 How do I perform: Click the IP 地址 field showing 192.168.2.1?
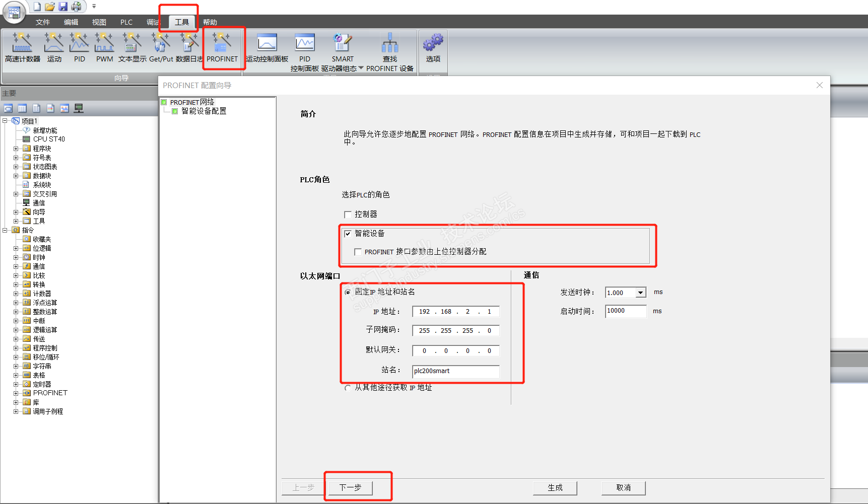[x=456, y=312]
